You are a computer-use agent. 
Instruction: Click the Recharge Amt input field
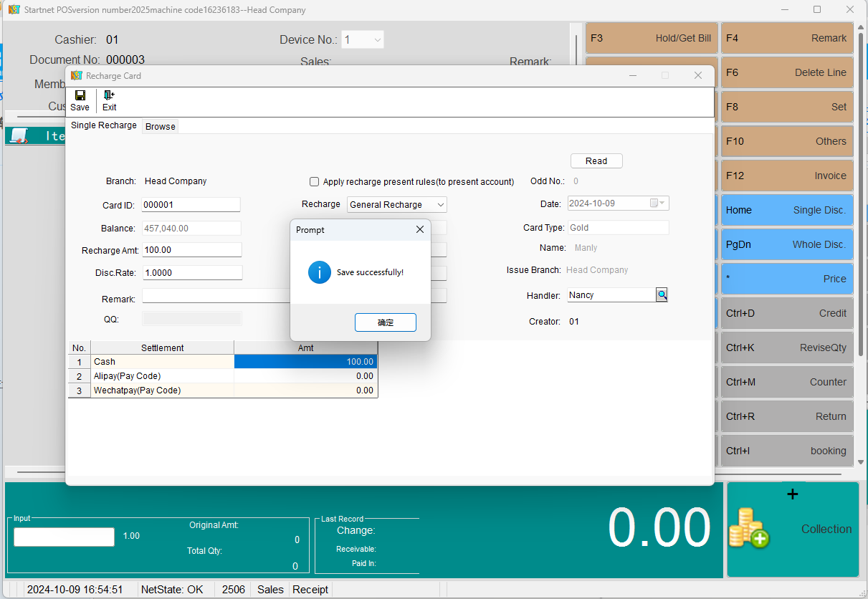click(191, 250)
